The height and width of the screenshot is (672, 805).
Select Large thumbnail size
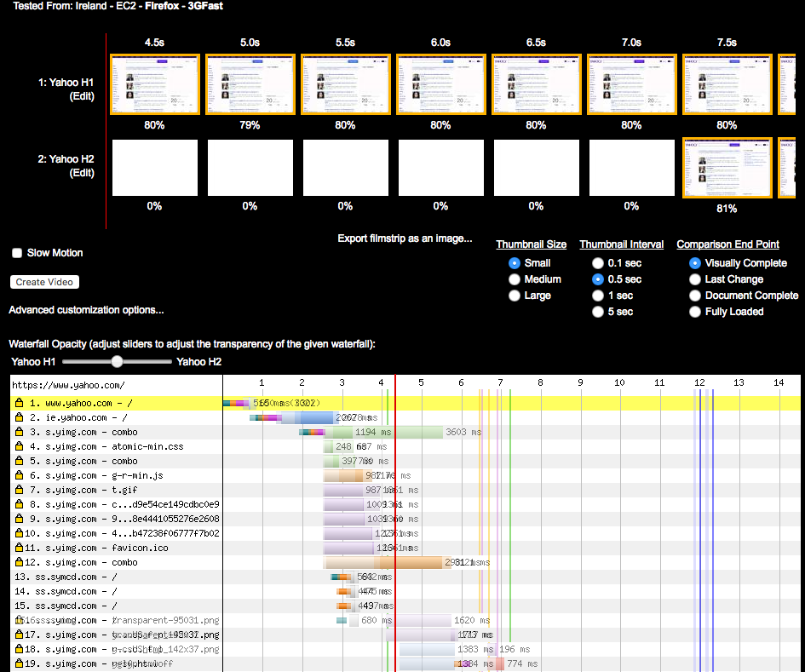coord(514,296)
